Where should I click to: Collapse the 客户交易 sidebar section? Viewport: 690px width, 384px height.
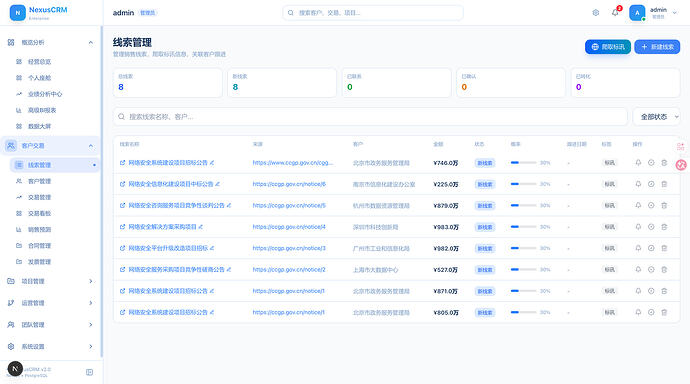coord(91,146)
